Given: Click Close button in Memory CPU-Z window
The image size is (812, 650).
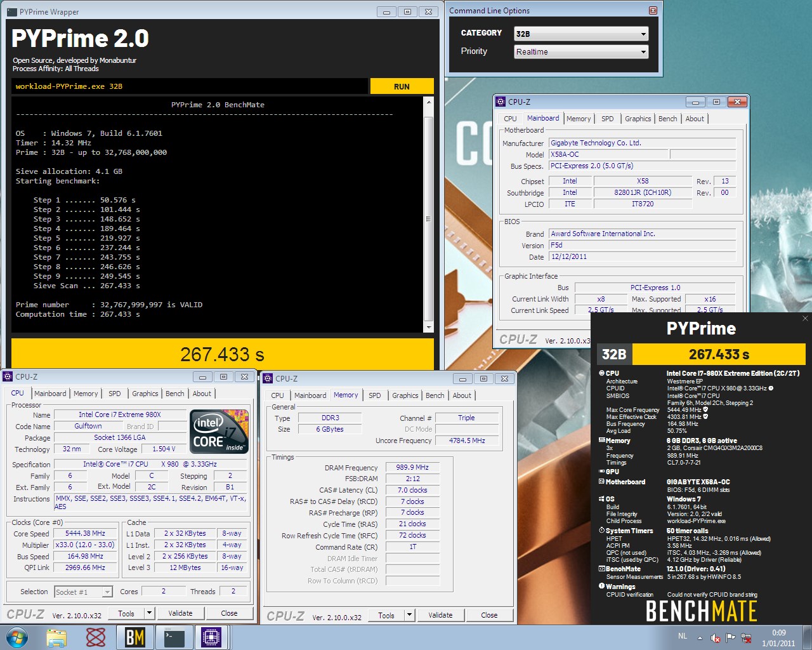Looking at the screenshot, I should (x=489, y=615).
